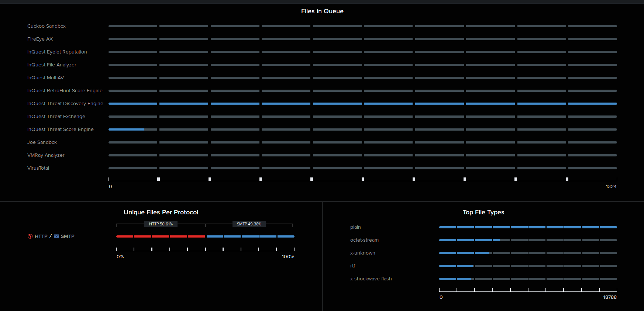This screenshot has width=644, height=311.
Task: Click the x-shockwave-flash file type bar
Action: [x=528, y=279]
